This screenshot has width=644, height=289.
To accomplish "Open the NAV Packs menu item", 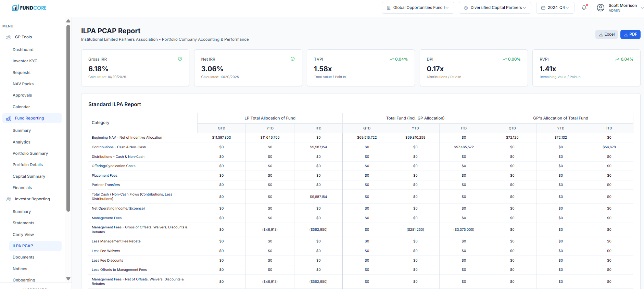I will (23, 84).
